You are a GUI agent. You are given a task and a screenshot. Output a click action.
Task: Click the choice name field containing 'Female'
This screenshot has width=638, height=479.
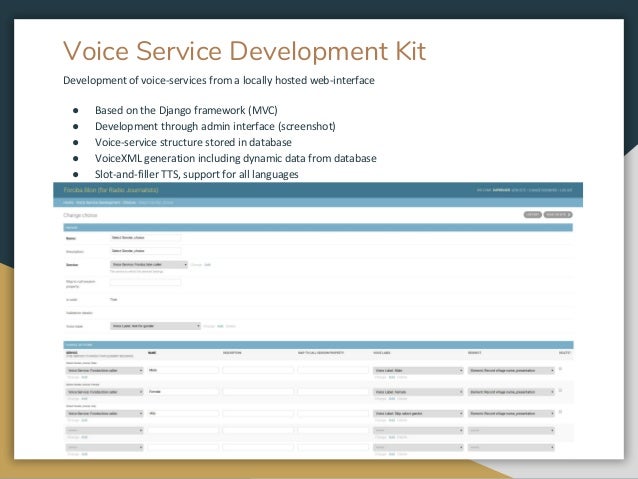[182, 391]
